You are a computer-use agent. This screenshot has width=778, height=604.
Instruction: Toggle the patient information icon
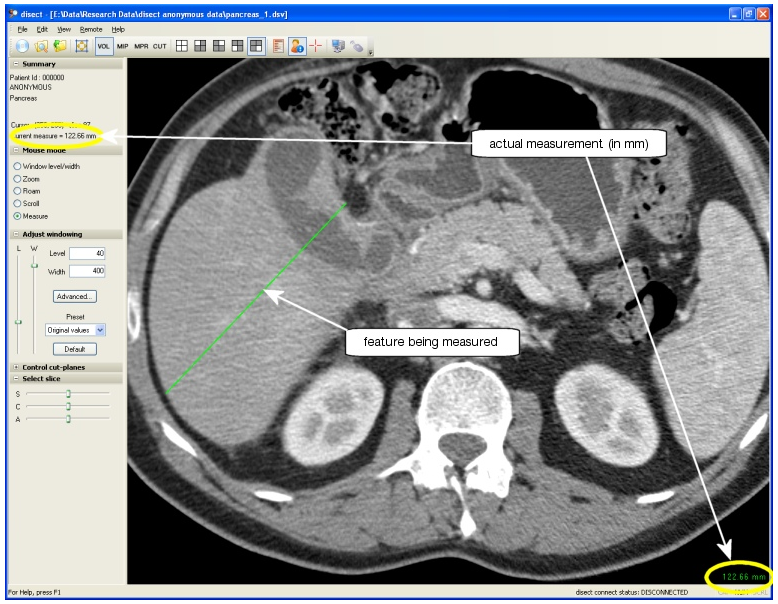pos(297,46)
